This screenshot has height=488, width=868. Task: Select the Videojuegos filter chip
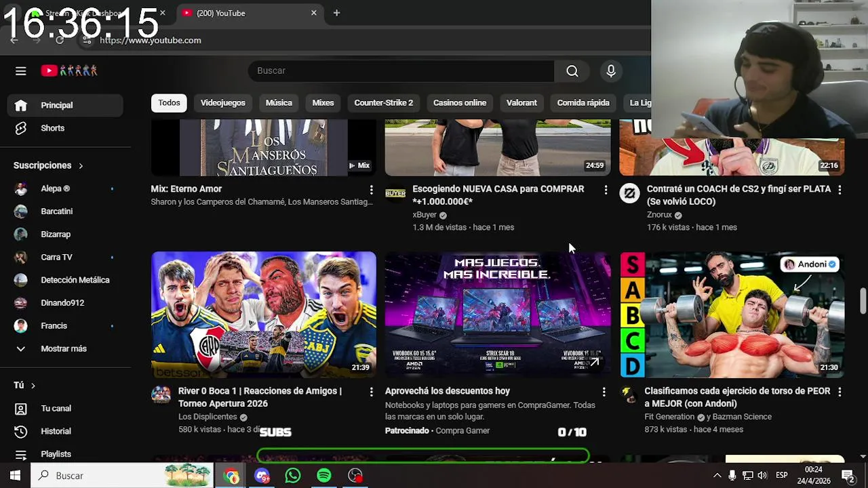(223, 103)
